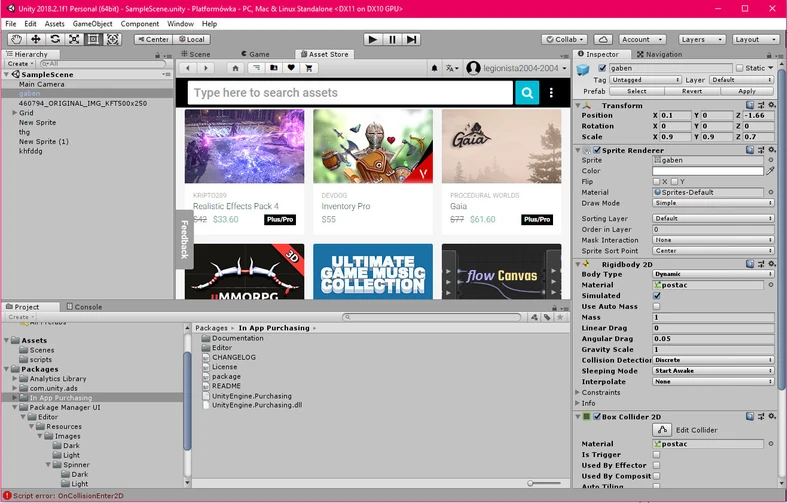Select the Rotate tool
Viewport: 788px width, 503px height.
coord(55,39)
